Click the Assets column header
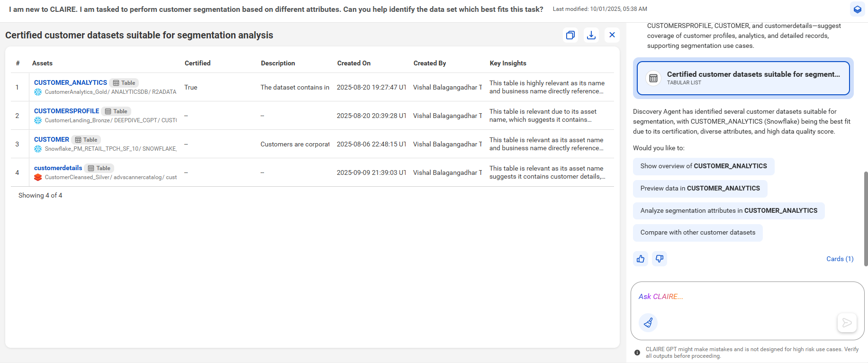The image size is (868, 363). (x=42, y=63)
